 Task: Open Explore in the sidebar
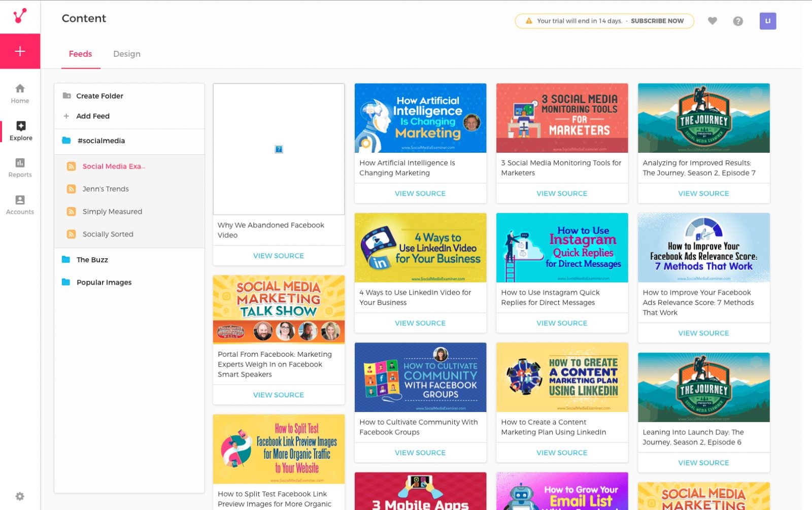click(20, 131)
